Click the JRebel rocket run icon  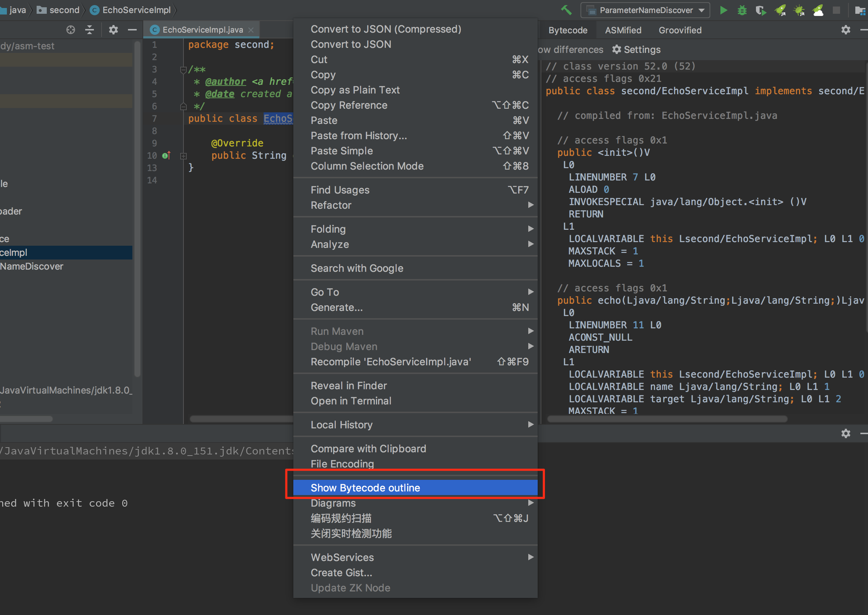click(x=780, y=10)
